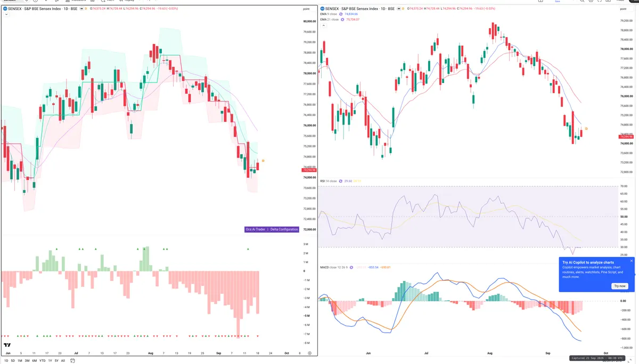639x364 pixels.
Task: Click the TradingView logo on the left chart
Action: tap(7, 344)
